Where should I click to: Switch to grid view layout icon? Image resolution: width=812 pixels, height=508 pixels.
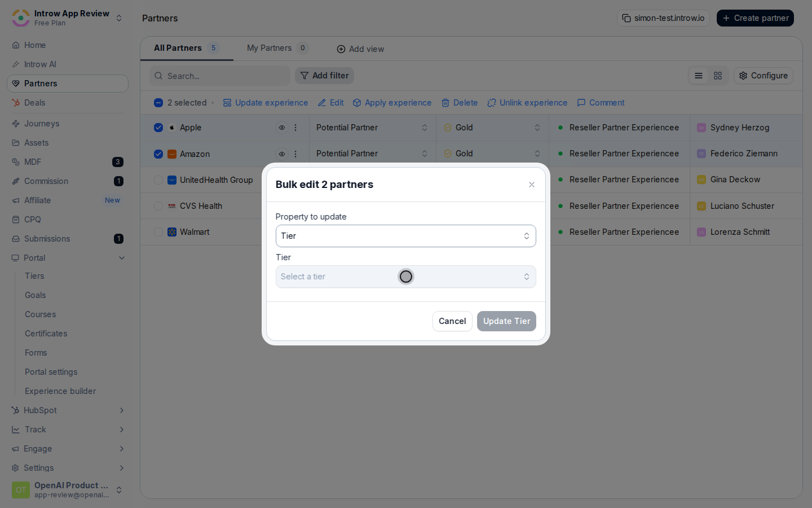click(718, 76)
